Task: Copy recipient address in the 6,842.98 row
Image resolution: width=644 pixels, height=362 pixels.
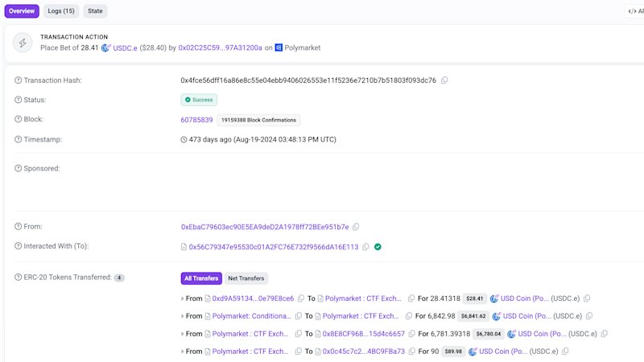Action: pos(409,316)
